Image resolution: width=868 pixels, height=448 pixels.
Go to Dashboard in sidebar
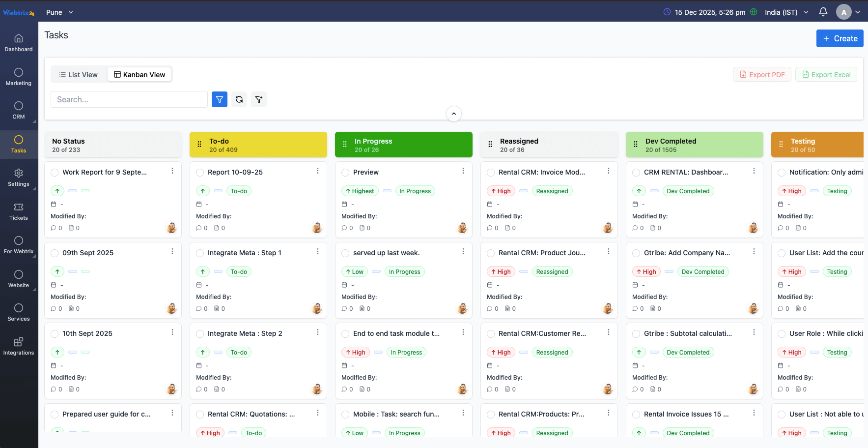19,43
